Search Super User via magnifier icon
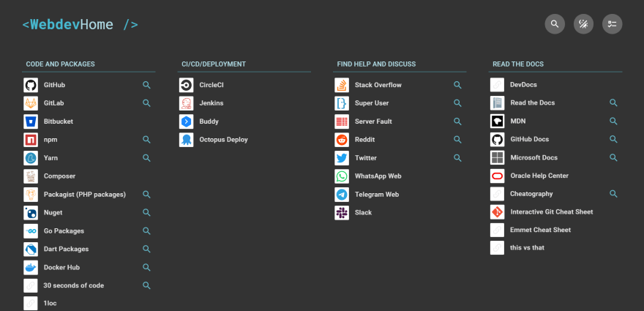Viewport: 644px width, 311px height. tap(457, 103)
